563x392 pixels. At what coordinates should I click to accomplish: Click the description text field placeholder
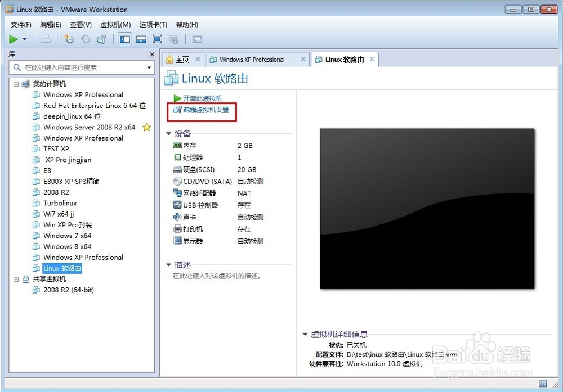217,276
